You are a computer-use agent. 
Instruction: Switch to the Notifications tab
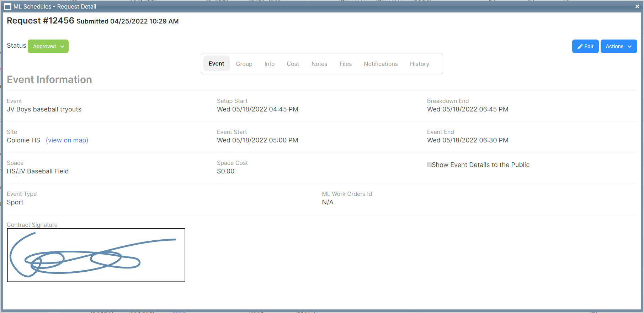[x=381, y=64]
